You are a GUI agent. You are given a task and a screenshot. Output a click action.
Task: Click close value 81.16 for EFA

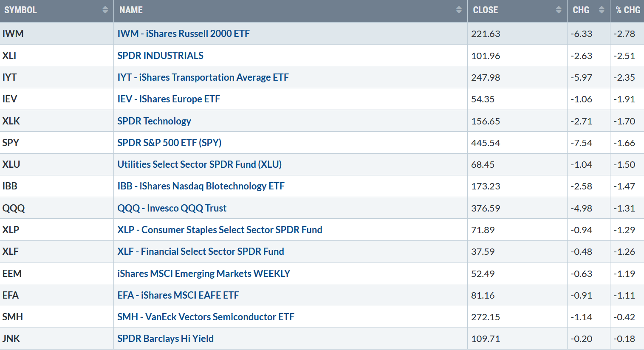(x=483, y=295)
